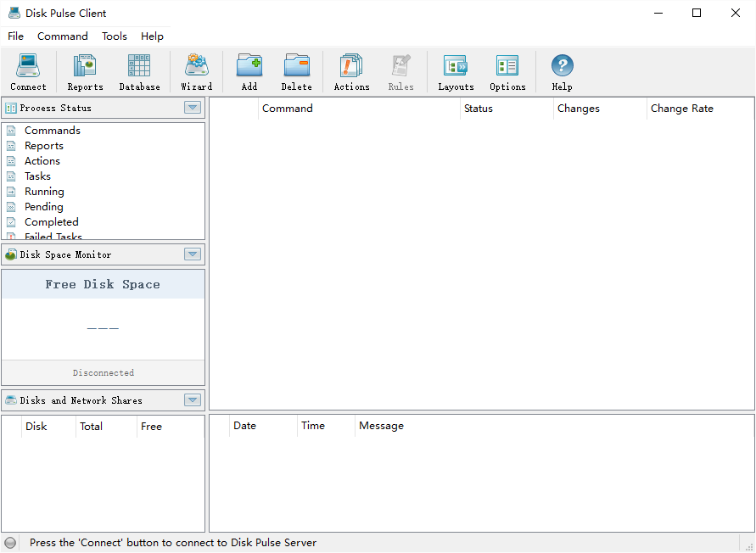
Task: Click the icon next to Commands
Action: coord(11,131)
